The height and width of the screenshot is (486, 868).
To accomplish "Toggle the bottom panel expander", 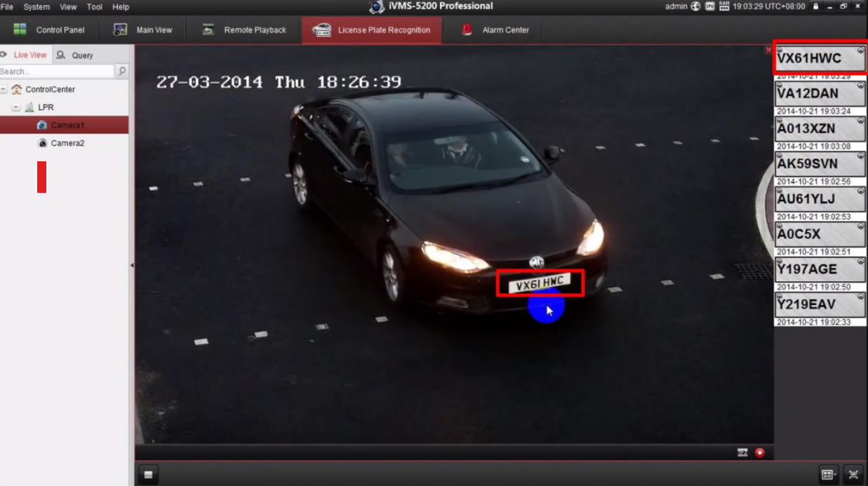I will (x=147, y=475).
